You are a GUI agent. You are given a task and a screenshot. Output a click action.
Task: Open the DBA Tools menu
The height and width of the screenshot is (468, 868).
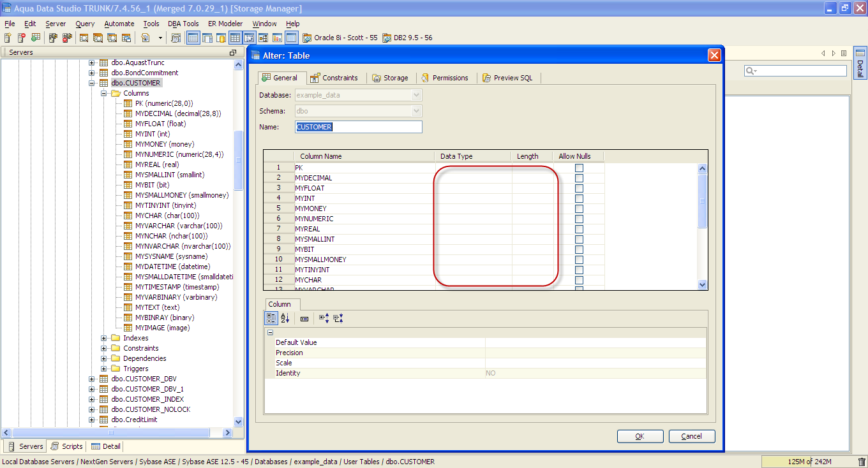pyautogui.click(x=183, y=24)
